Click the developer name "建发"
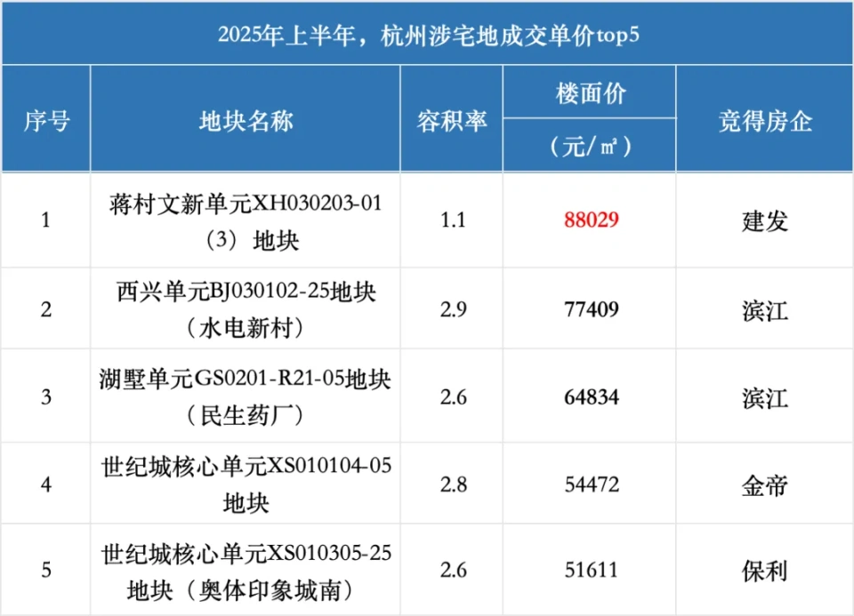Image resolution: width=854 pixels, height=616 pixels. 765,220
